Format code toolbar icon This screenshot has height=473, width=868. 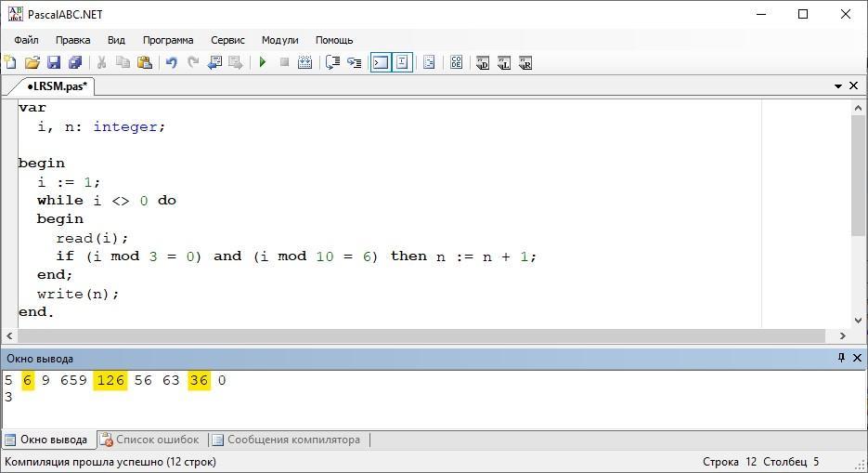tap(429, 62)
